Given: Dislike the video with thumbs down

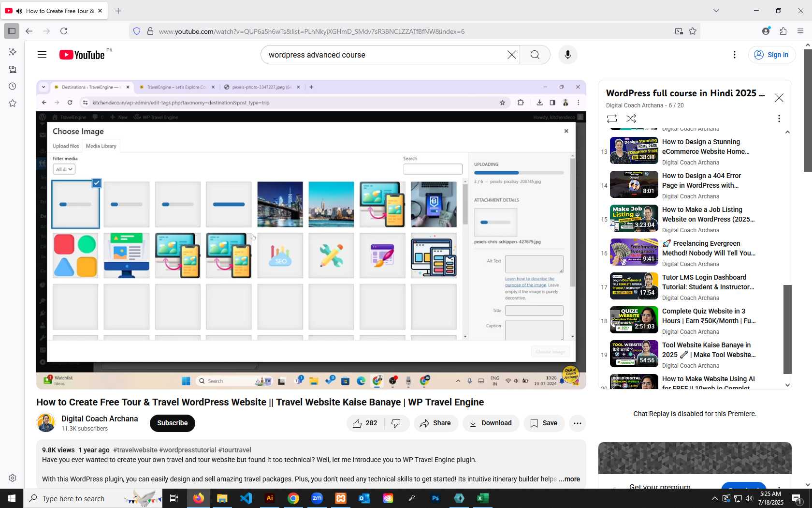Looking at the screenshot, I should pos(396,423).
